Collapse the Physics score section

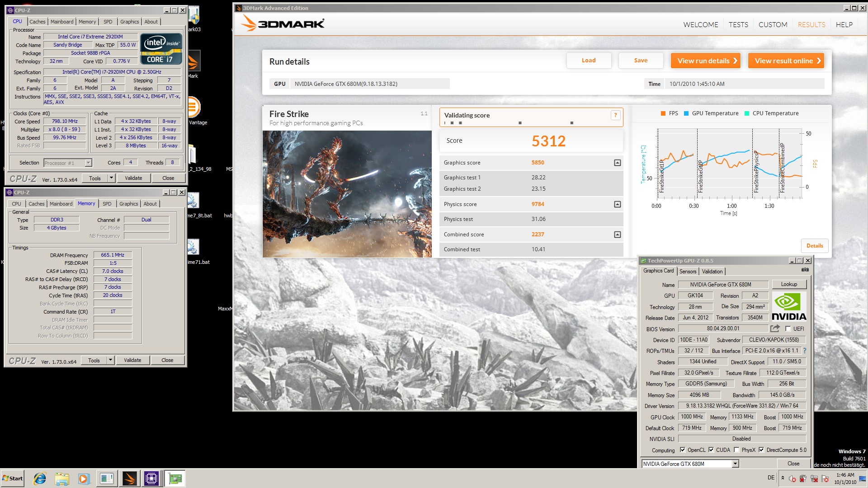point(617,204)
